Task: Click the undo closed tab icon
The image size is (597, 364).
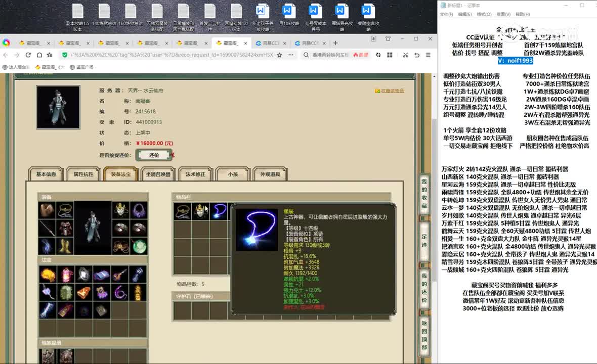Action: 417,55
